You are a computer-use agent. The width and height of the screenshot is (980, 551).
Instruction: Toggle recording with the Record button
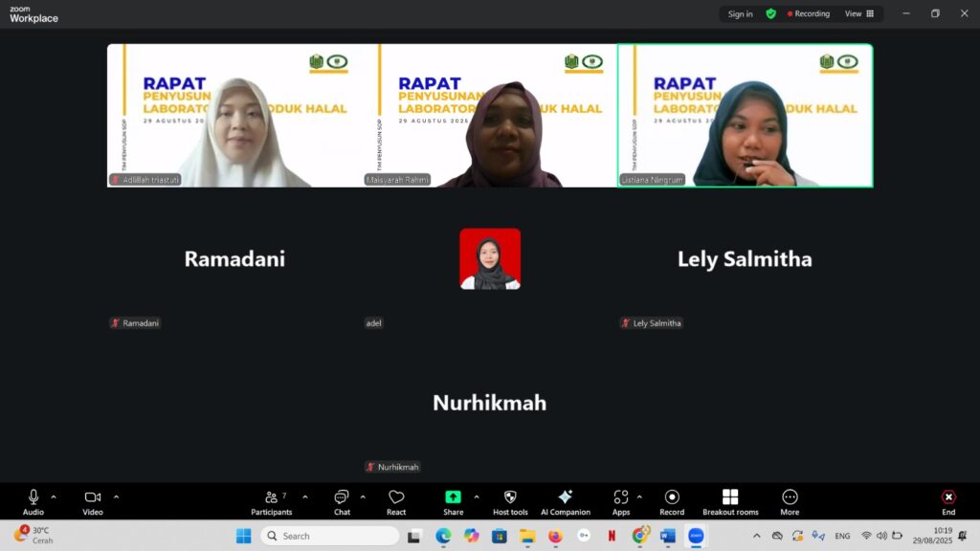tap(672, 501)
